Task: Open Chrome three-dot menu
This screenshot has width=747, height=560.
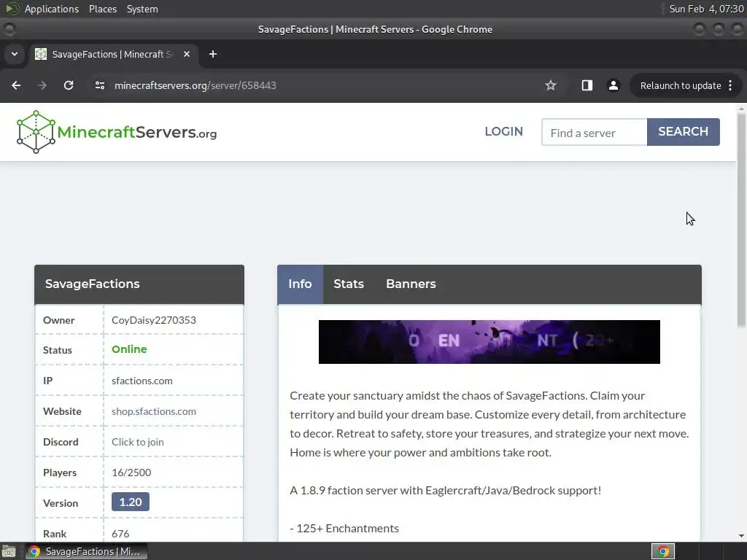Action: coord(730,85)
